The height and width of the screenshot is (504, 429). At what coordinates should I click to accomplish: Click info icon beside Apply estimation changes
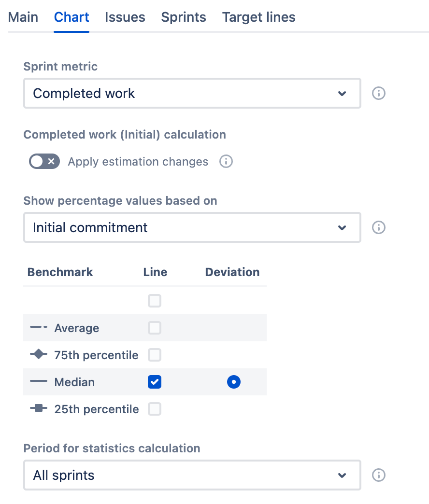[x=226, y=161]
